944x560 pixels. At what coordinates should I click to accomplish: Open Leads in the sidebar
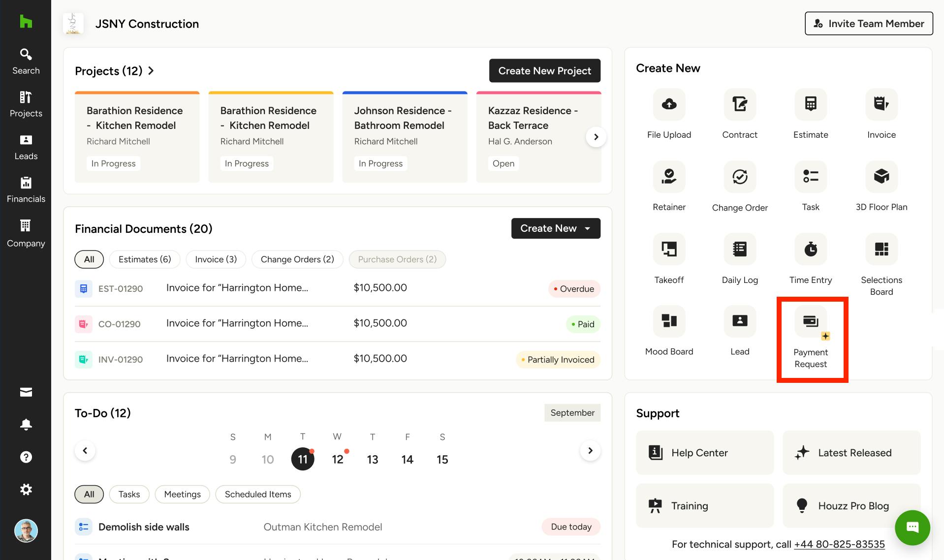pyautogui.click(x=26, y=147)
